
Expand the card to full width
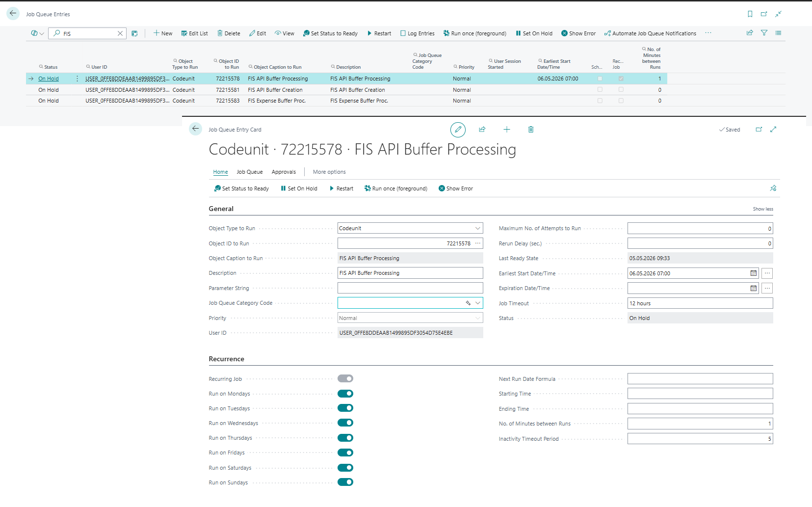pos(773,130)
